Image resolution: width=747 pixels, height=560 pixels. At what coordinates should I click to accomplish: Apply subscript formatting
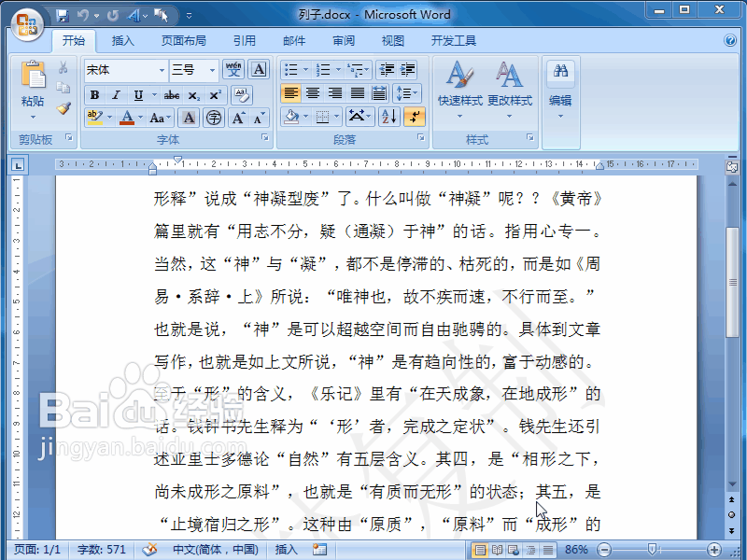click(x=193, y=95)
